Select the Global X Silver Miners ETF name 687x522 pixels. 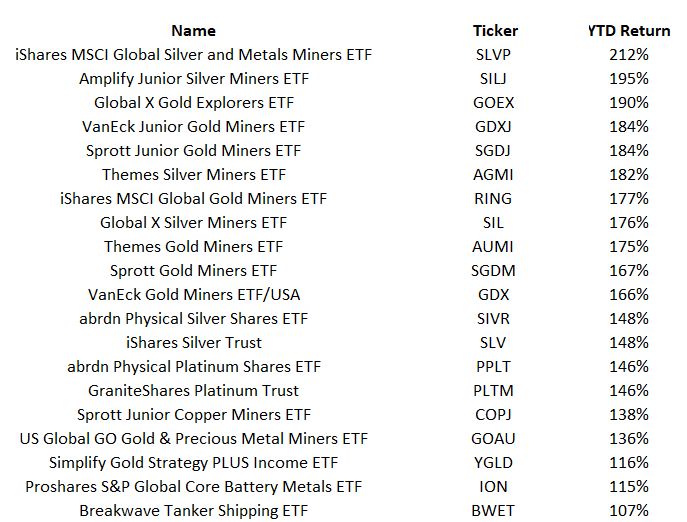194,222
